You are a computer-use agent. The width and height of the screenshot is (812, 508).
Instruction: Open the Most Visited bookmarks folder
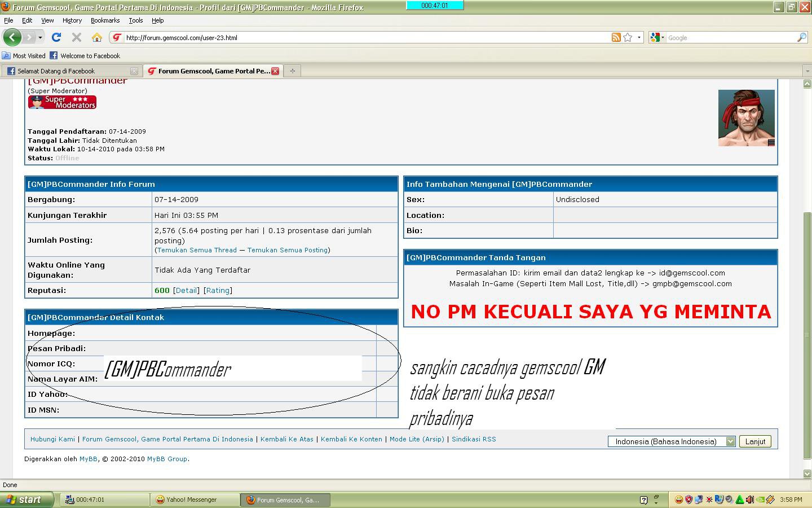(24, 56)
